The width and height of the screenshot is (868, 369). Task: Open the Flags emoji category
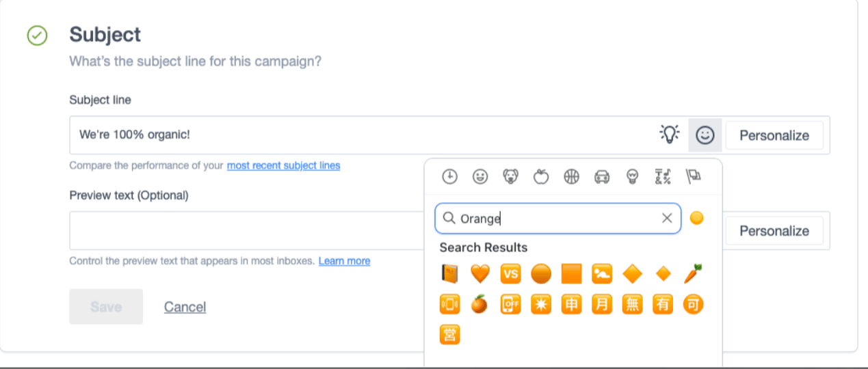(693, 177)
